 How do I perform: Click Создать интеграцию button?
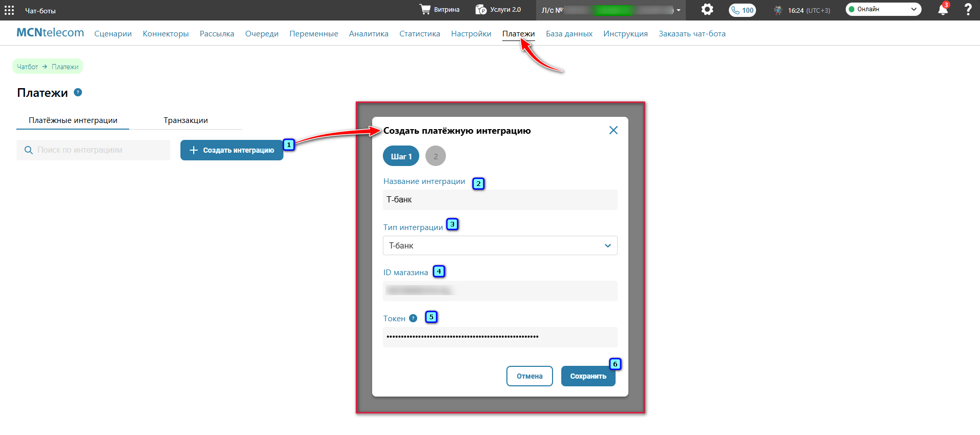(x=232, y=150)
